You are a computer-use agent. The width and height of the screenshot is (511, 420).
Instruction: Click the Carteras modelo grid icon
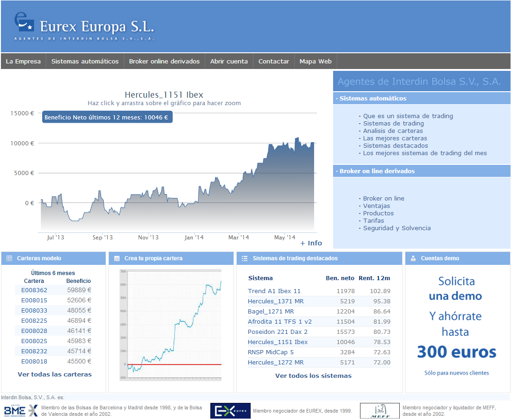click(x=9, y=258)
